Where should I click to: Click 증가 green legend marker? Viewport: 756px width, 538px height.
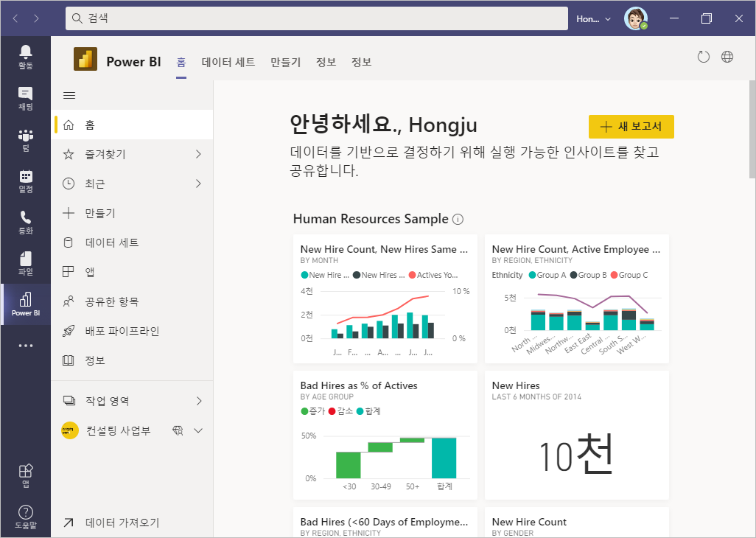coord(304,411)
